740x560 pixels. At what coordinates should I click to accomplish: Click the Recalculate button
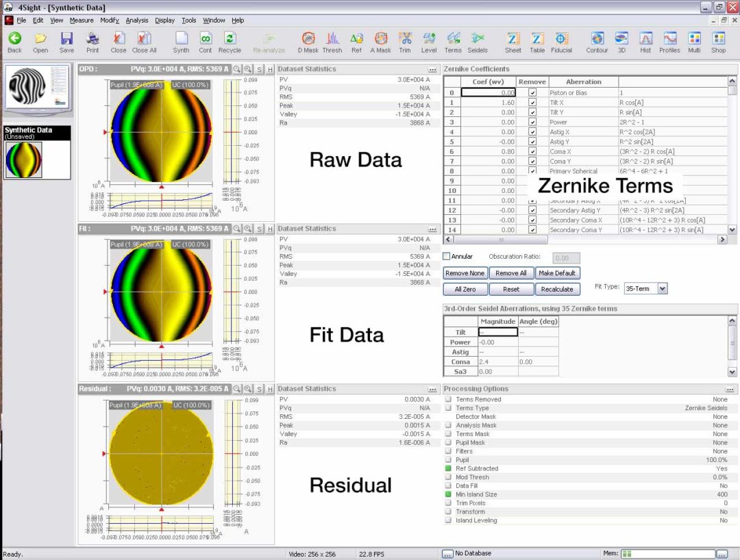coord(557,289)
